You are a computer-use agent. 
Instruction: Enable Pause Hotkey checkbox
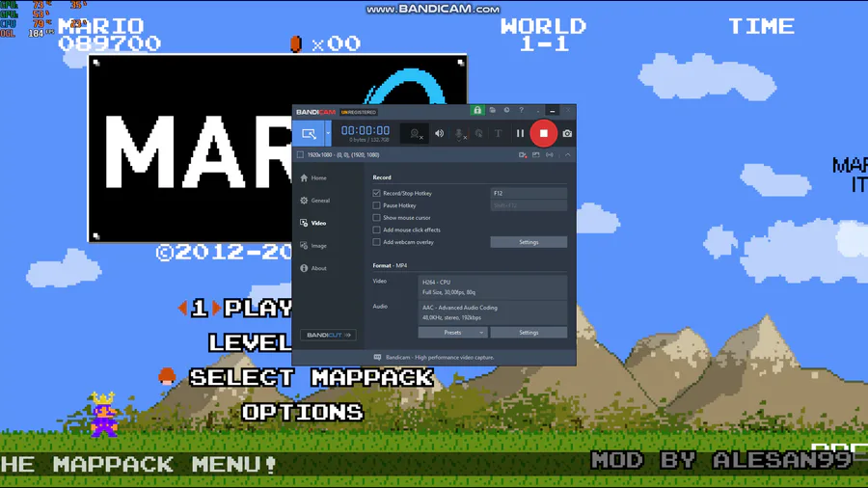pos(376,205)
